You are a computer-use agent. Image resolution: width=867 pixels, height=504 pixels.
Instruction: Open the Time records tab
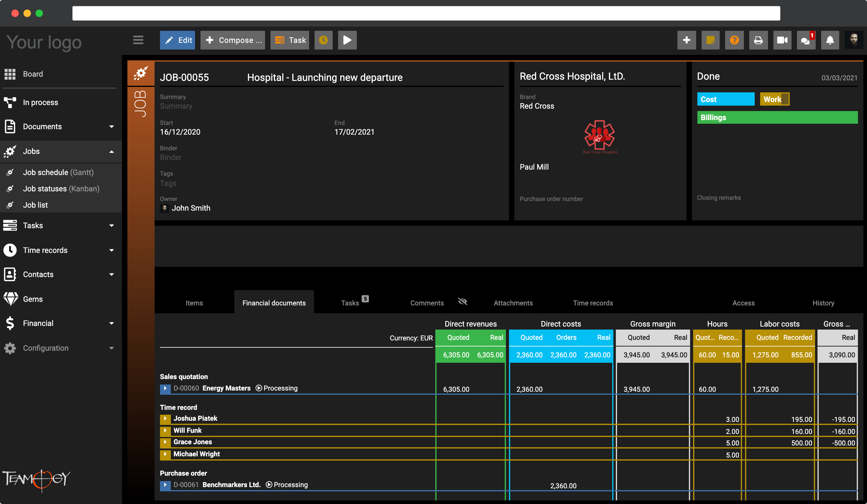pyautogui.click(x=593, y=303)
